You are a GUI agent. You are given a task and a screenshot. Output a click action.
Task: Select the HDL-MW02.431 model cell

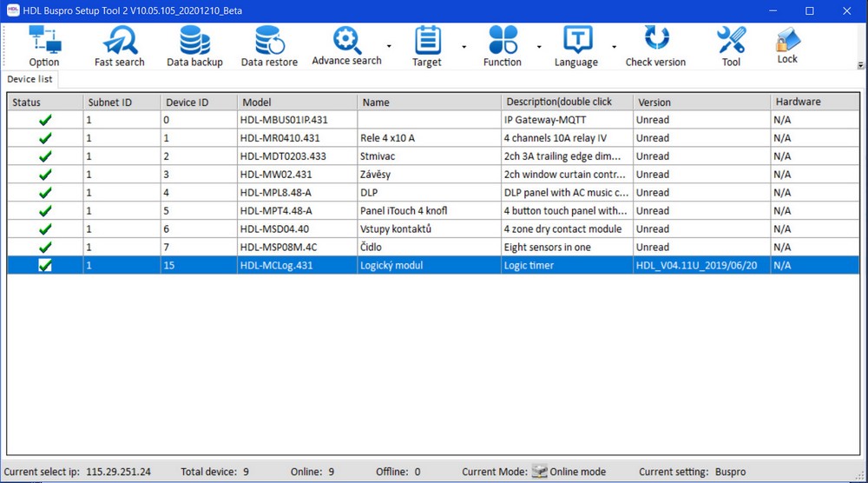point(297,175)
